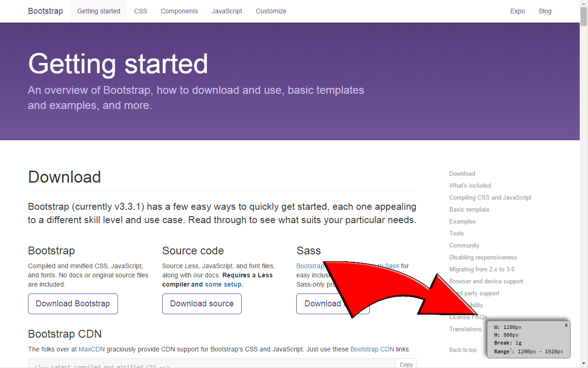Jump to What's included in sidebar

pyautogui.click(x=470, y=185)
